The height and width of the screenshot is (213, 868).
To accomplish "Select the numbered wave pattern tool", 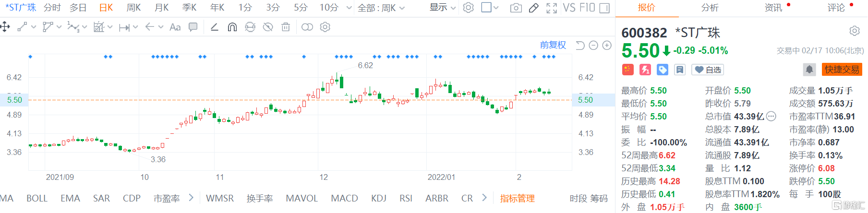I will [x=72, y=27].
